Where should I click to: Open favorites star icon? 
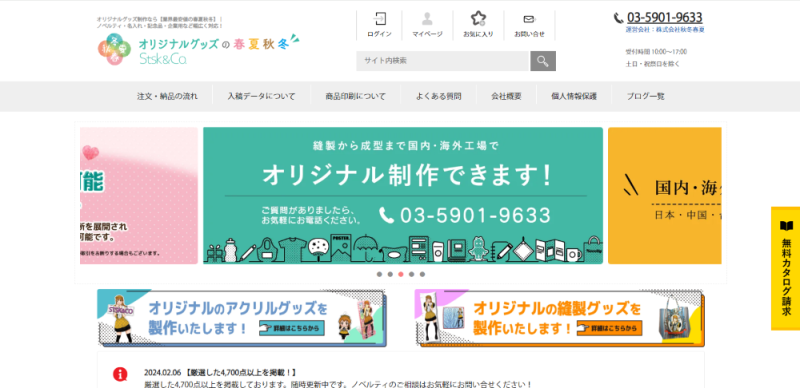478,19
